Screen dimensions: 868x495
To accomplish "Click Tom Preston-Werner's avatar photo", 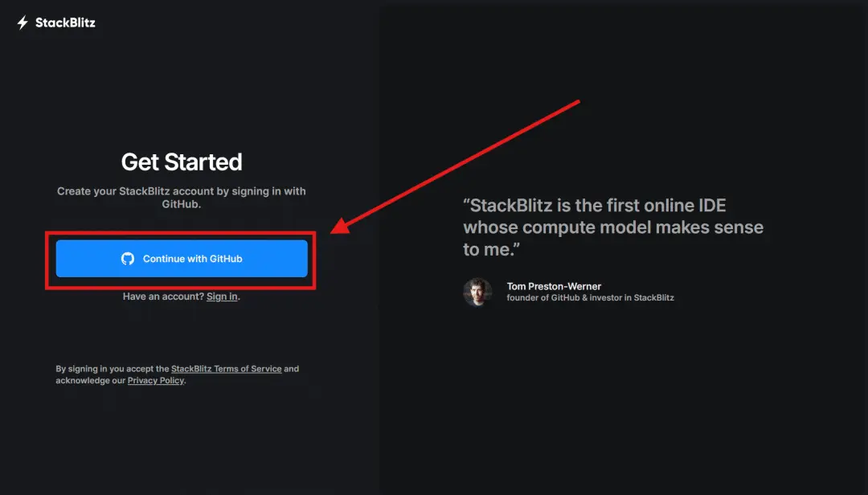I will 477,292.
